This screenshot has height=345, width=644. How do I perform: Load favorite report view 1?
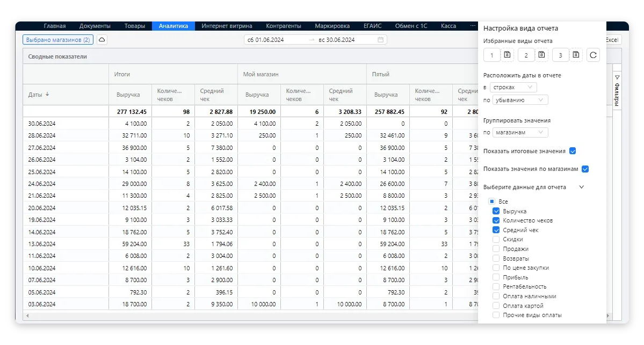click(x=491, y=55)
